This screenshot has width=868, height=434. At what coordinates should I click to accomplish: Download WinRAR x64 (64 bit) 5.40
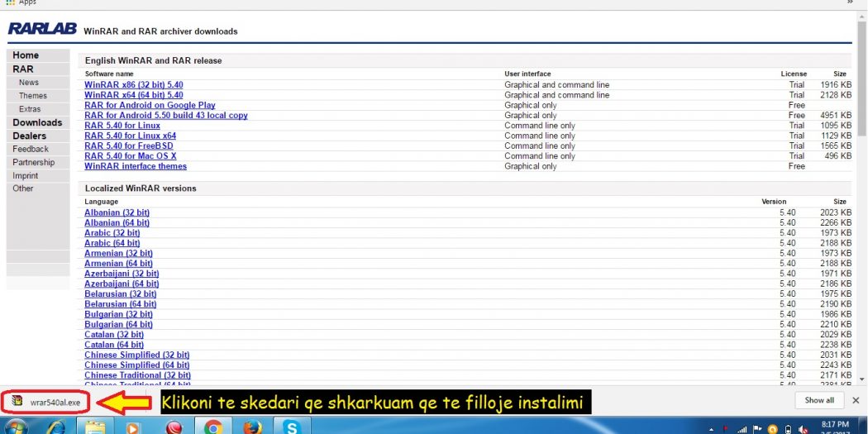133,95
